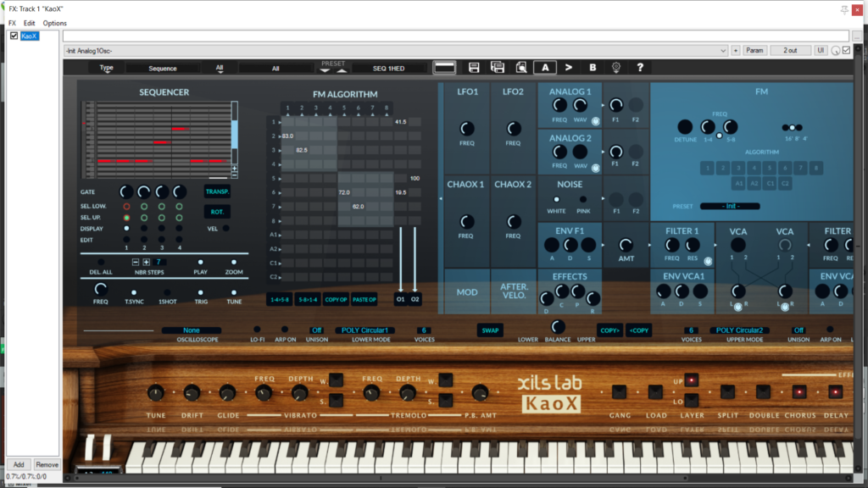Click the O1 output box
868x488 pixels.
(400, 299)
